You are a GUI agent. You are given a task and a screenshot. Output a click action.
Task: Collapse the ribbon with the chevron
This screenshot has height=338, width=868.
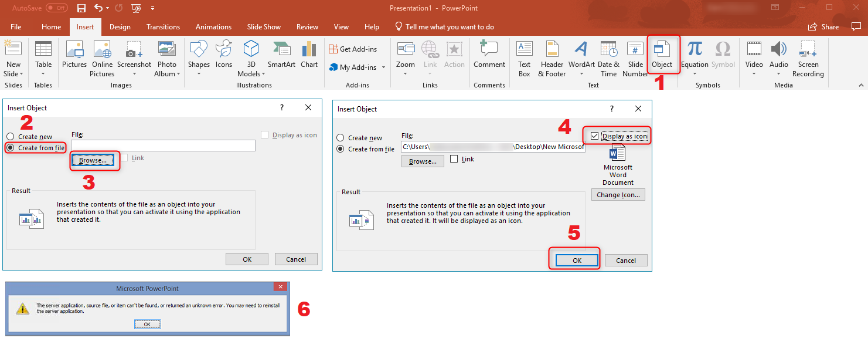[860, 85]
